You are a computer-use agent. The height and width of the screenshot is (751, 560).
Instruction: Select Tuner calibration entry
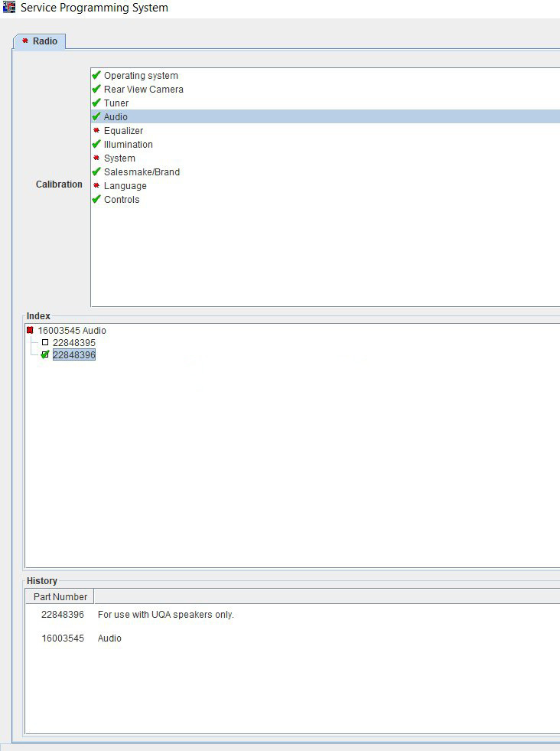pyautogui.click(x=325, y=103)
